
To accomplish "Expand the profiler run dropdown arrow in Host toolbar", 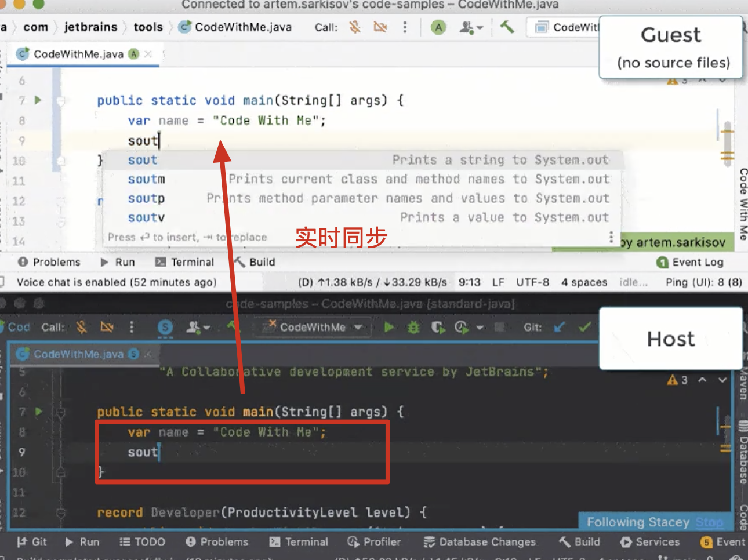I will coord(480,328).
